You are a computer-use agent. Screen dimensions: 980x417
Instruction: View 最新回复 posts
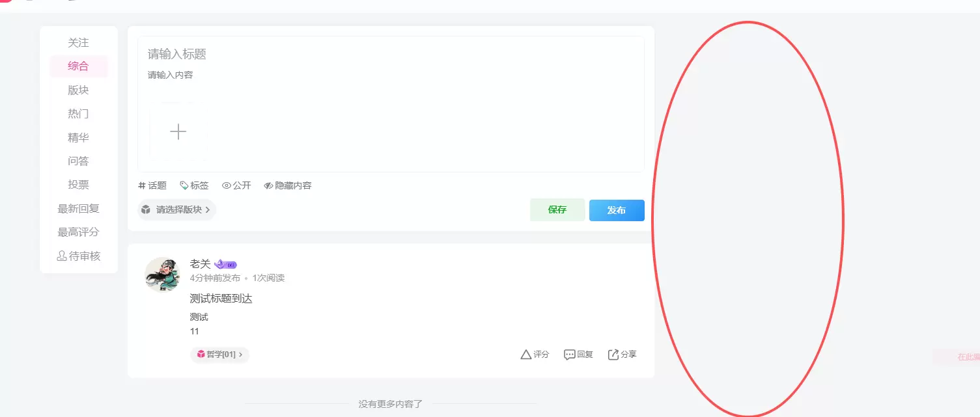click(x=78, y=209)
